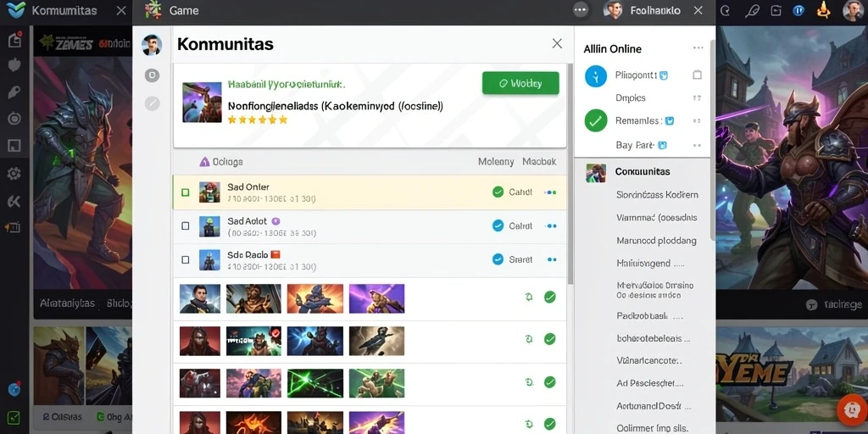This screenshot has width=868, height=434.
Task: Toggle green check on third thumbnail row
Action: tap(549, 381)
